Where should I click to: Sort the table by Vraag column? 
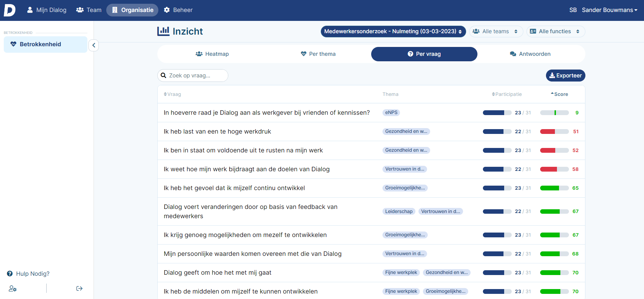[x=172, y=94]
